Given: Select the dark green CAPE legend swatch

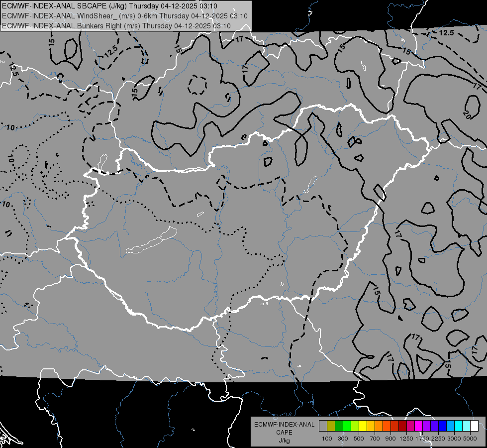Looking at the screenshot, I should 339,426.
